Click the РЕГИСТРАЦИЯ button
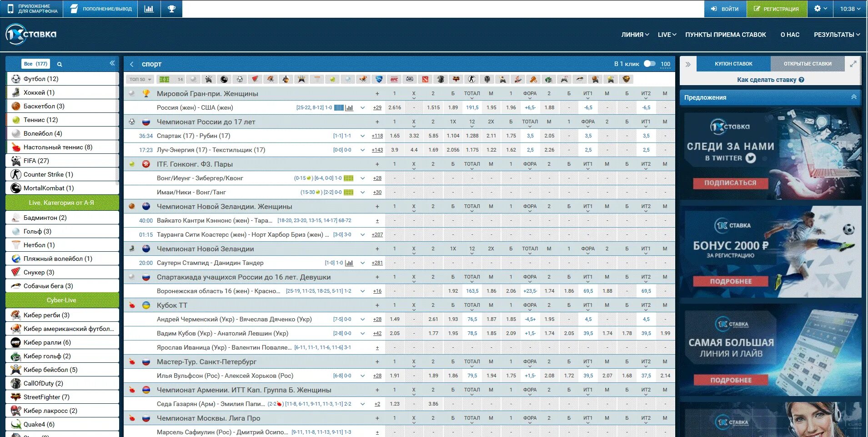This screenshot has width=868, height=437. point(777,9)
